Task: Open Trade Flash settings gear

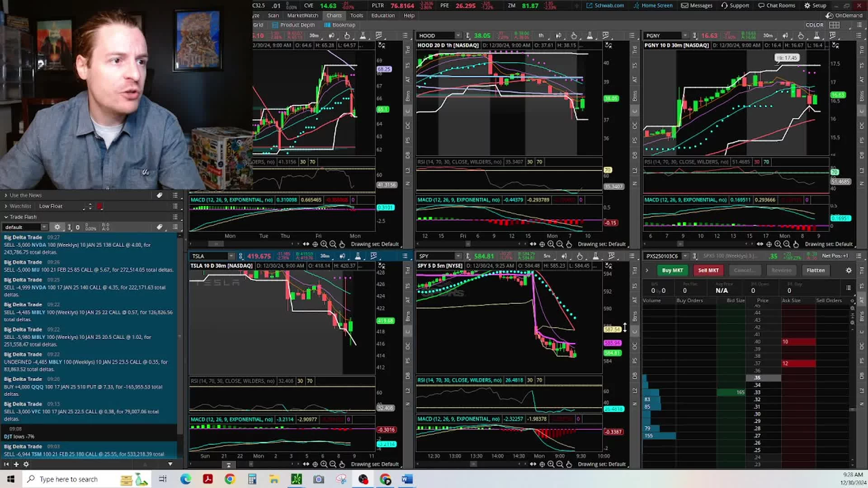Action: (x=57, y=227)
